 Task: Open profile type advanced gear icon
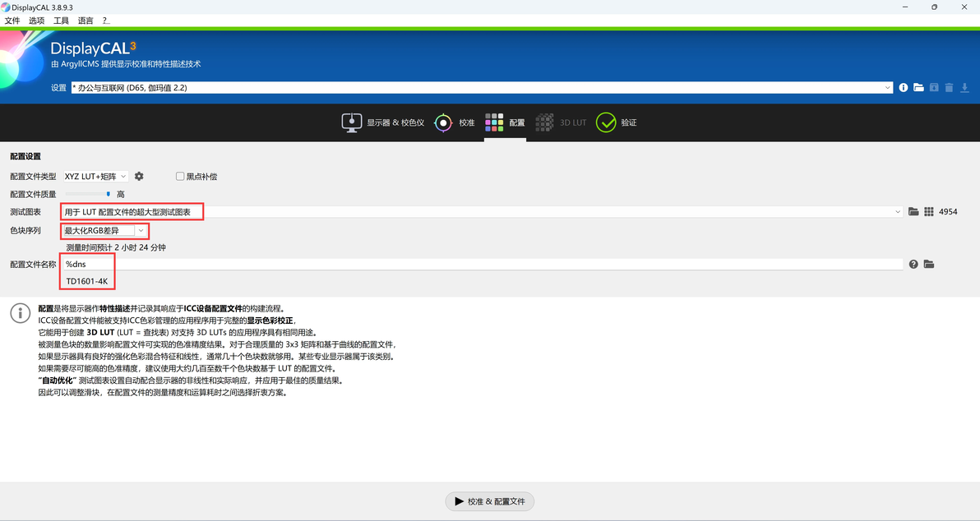click(139, 176)
